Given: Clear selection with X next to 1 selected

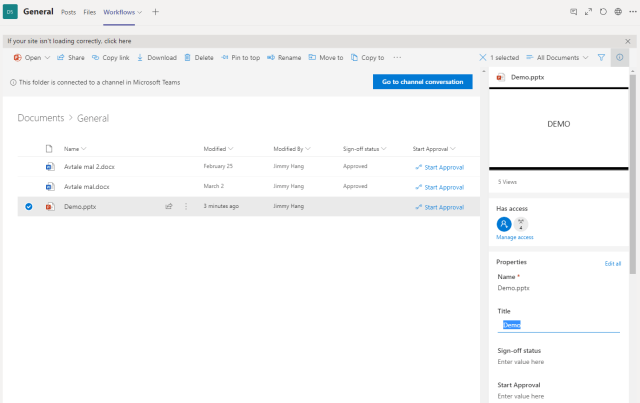Looking at the screenshot, I should 484,58.
